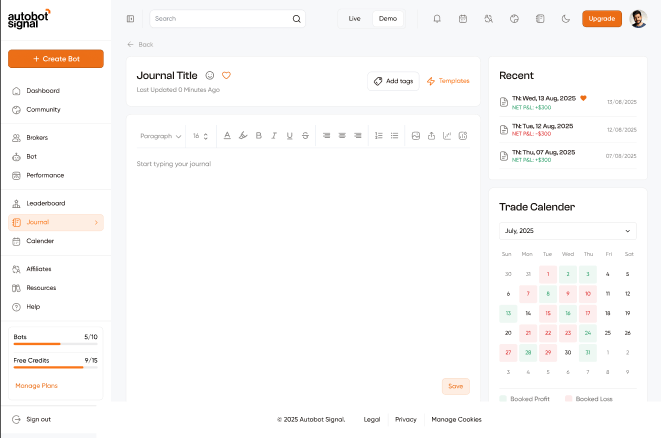Image resolution: width=661 pixels, height=438 pixels.
Task: Save the journal entry
Action: pos(456,386)
